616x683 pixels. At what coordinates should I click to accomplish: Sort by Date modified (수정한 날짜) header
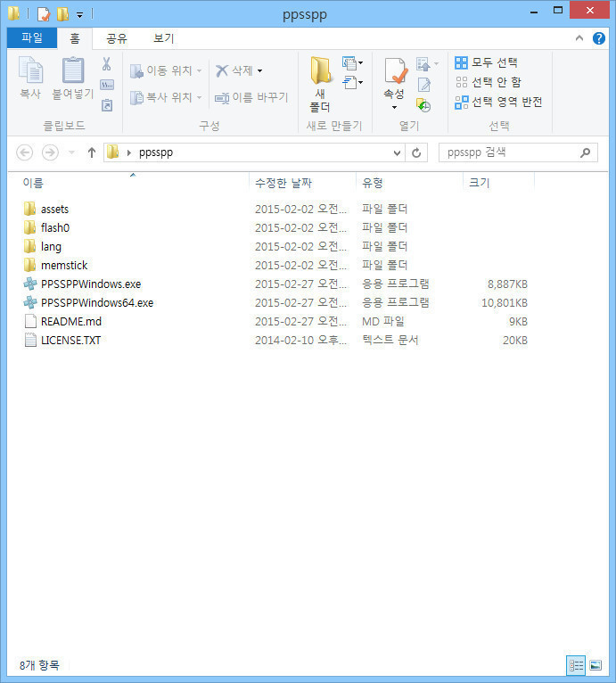(x=283, y=183)
